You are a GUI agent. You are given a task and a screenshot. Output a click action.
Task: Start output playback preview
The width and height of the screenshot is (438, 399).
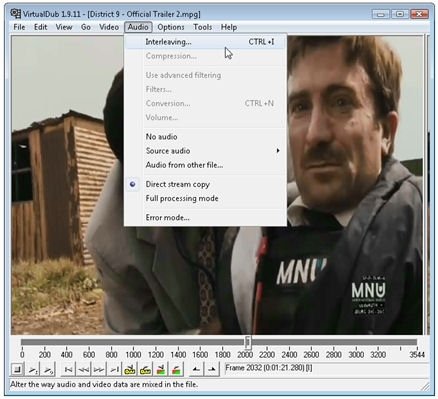[48, 370]
